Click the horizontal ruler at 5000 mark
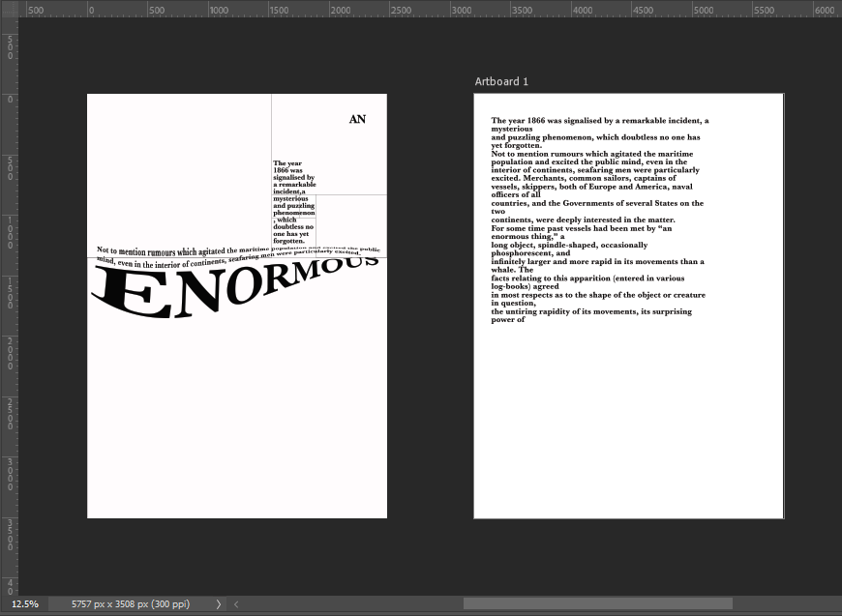842x616 pixels. tap(704, 10)
